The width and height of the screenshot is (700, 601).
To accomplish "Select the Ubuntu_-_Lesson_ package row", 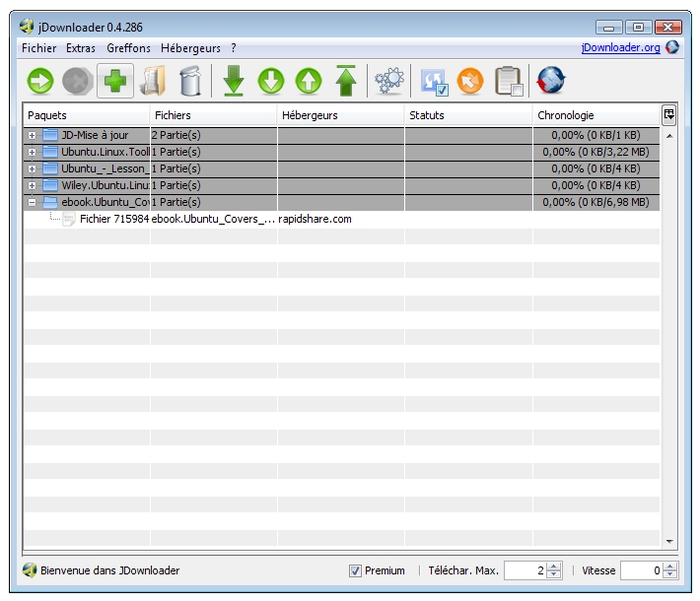I will pos(341,168).
